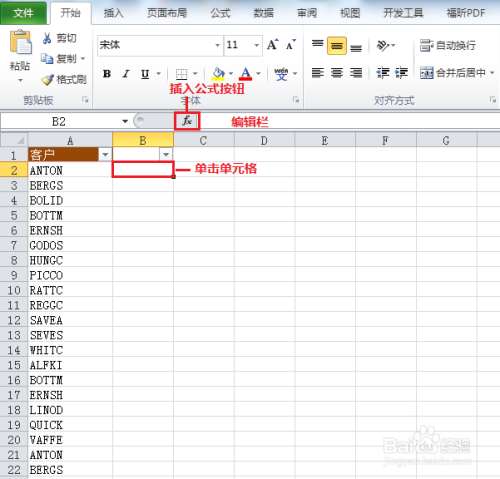Select row 2 header

pos(14,170)
